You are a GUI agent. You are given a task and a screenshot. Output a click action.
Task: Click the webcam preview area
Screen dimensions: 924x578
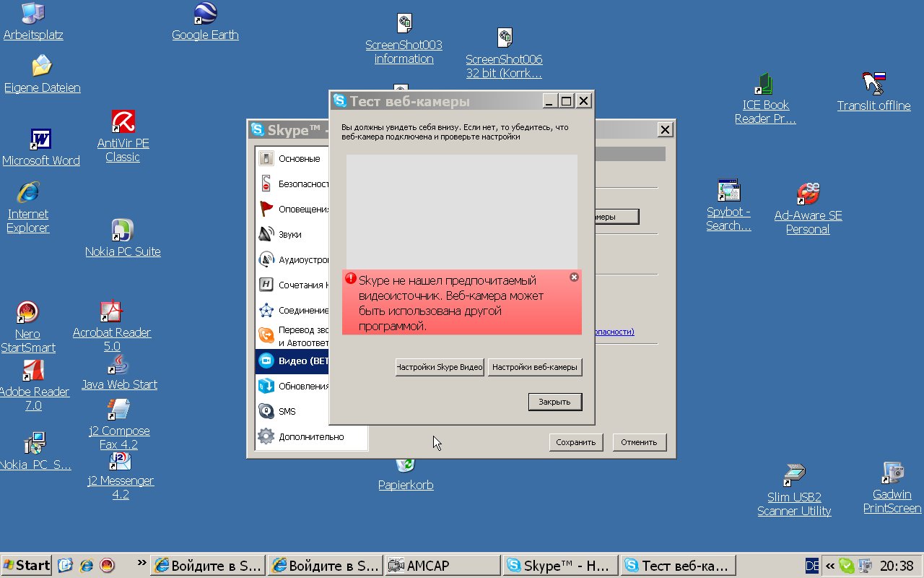tap(461, 212)
